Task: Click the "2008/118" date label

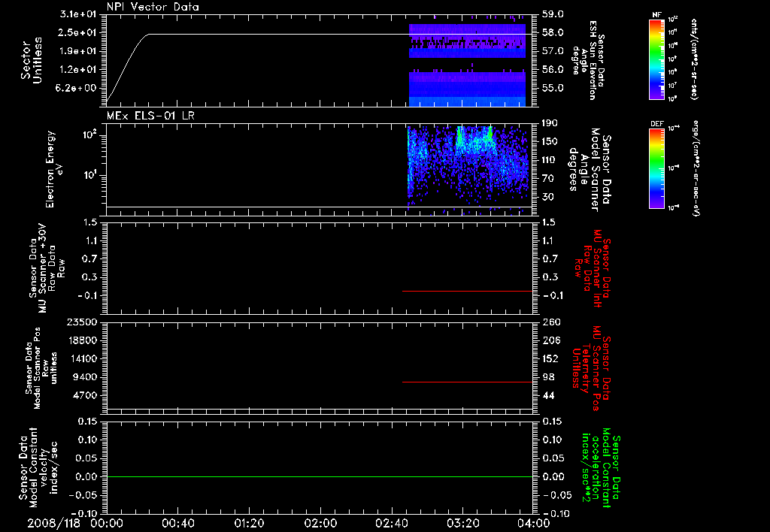Action: click(53, 523)
